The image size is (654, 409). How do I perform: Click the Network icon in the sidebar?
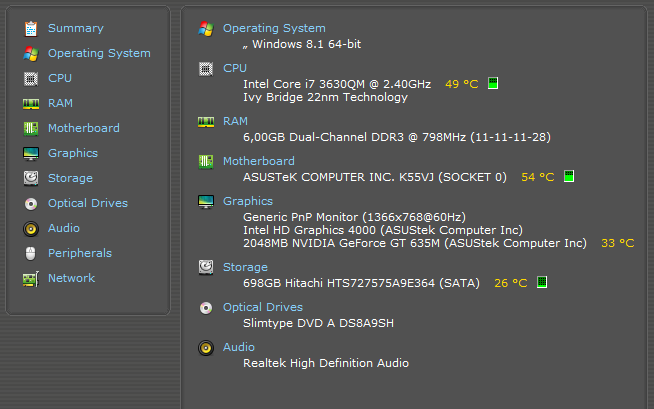31,278
